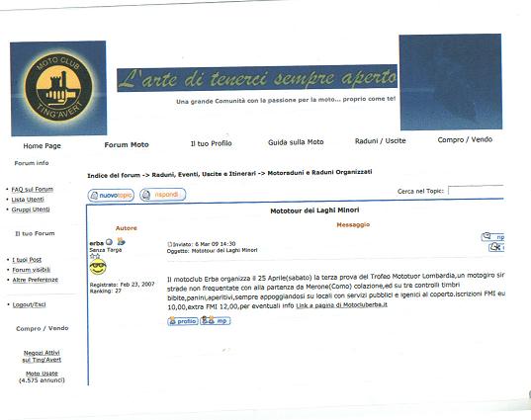Click the Moto Club Ting'Avert logo
Screen dimensions: 531x420
58,88
